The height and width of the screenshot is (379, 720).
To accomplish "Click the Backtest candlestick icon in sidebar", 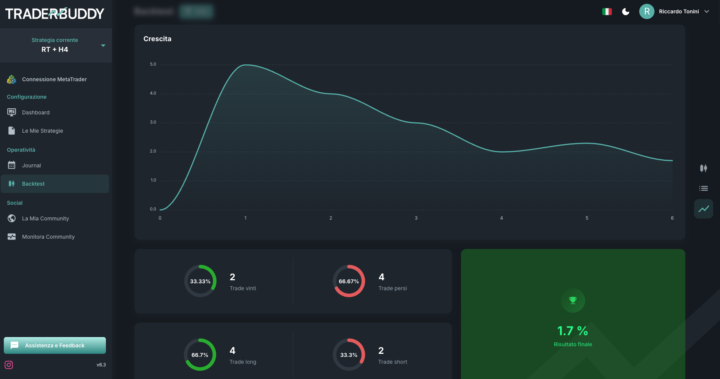I will coord(11,184).
